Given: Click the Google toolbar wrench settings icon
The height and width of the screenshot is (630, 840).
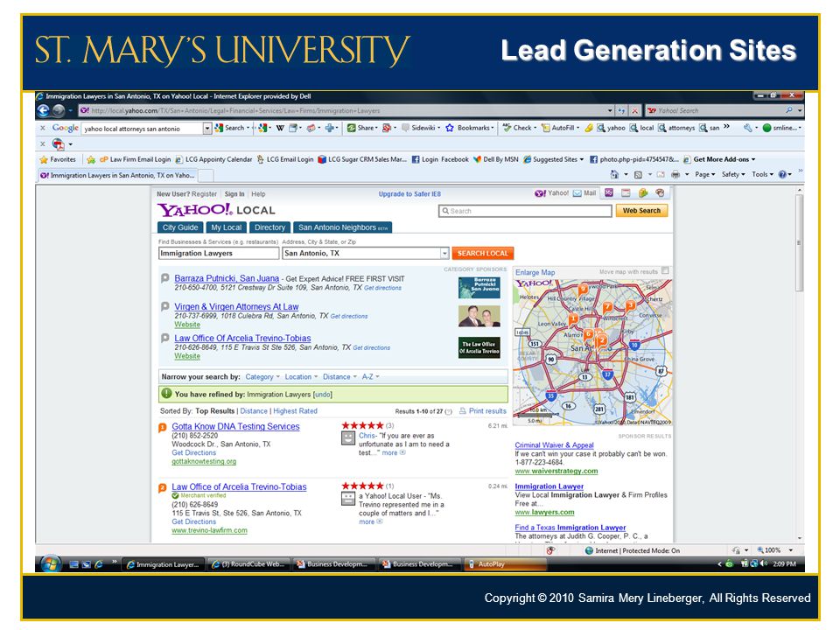Looking at the screenshot, I should pyautogui.click(x=747, y=128).
